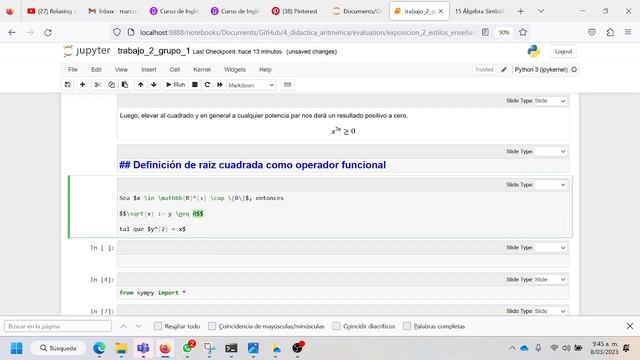Screen dimensions: 640x360
Task: Copy selected cells icon
Action: point(111,85)
